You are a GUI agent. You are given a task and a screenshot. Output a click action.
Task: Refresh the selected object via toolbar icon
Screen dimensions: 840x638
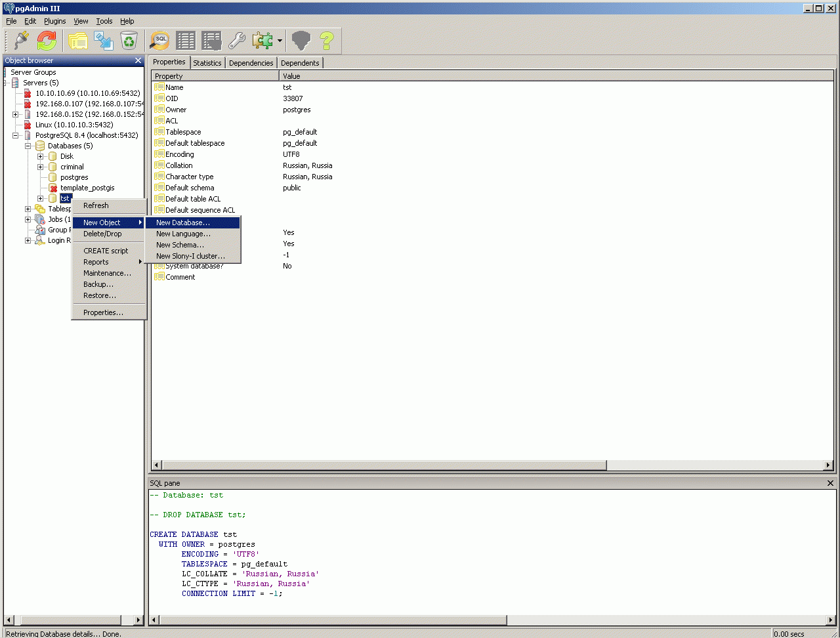[x=47, y=41]
